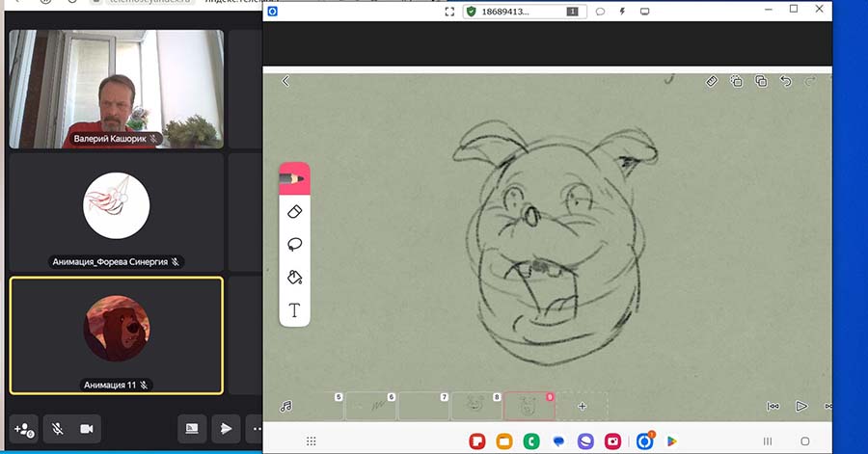Image resolution: width=868 pixels, height=454 pixels.
Task: Toggle fullscreen in screen-mirroring title bar
Action: click(x=449, y=12)
